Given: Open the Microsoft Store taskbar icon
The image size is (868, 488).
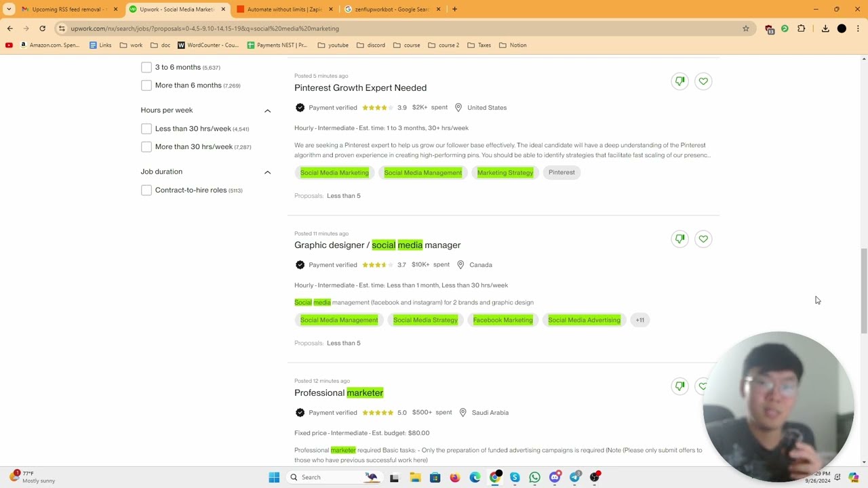Looking at the screenshot, I should pos(435,477).
